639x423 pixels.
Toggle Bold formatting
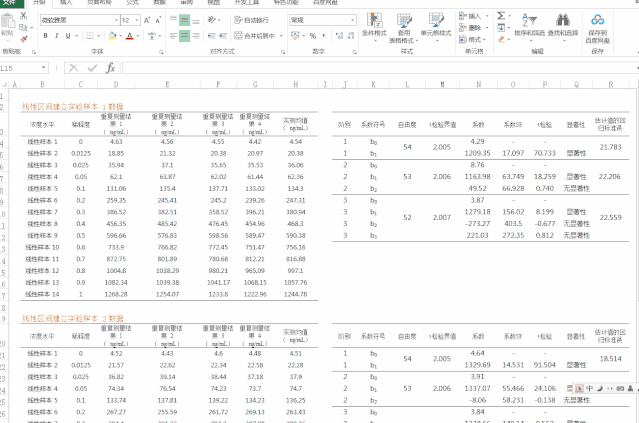click(x=45, y=36)
